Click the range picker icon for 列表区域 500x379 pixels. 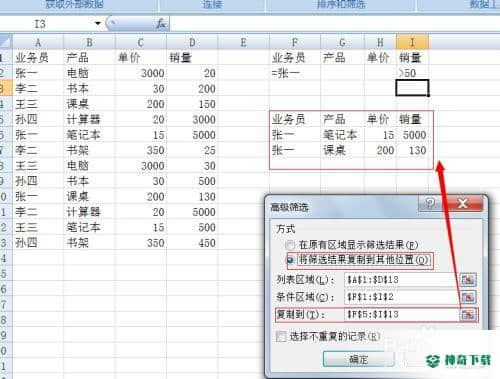[468, 280]
